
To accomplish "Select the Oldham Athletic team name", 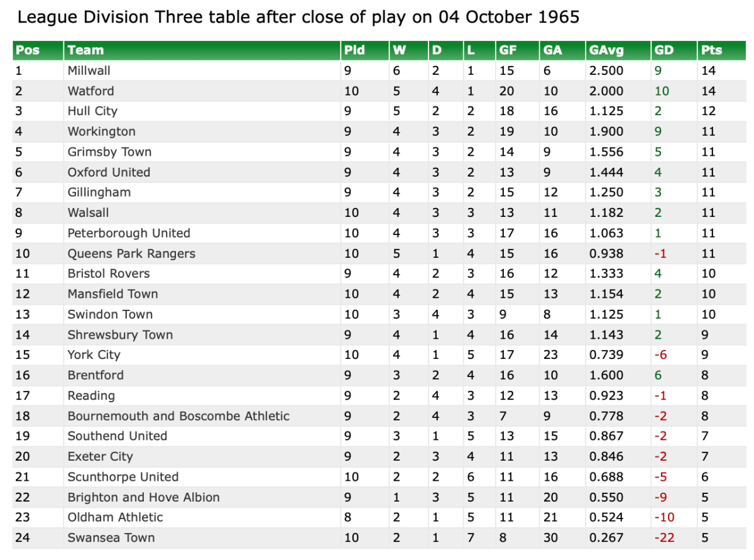I will 115,517.
